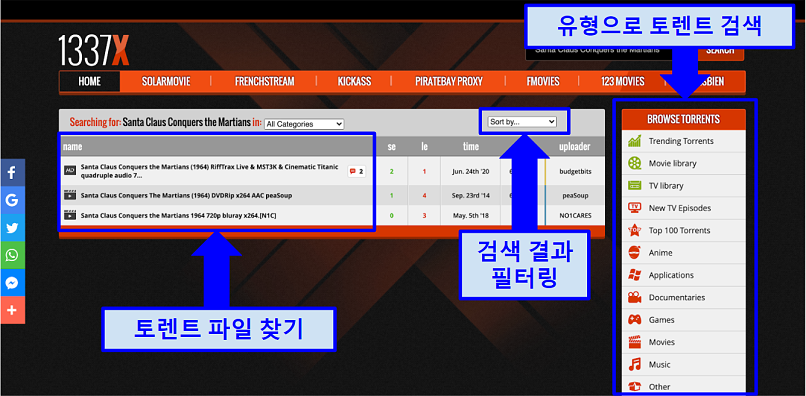806x396 pixels.
Task: Click the Applications category text
Action: pos(671,275)
